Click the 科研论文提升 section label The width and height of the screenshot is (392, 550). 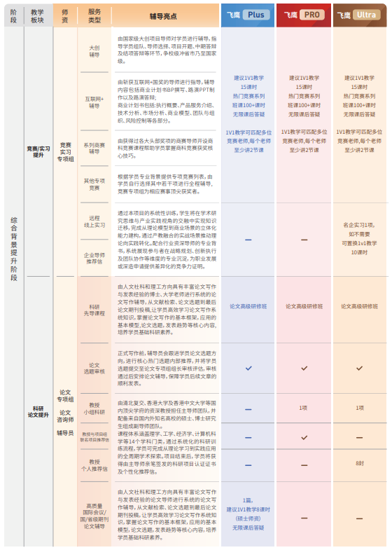(38, 411)
